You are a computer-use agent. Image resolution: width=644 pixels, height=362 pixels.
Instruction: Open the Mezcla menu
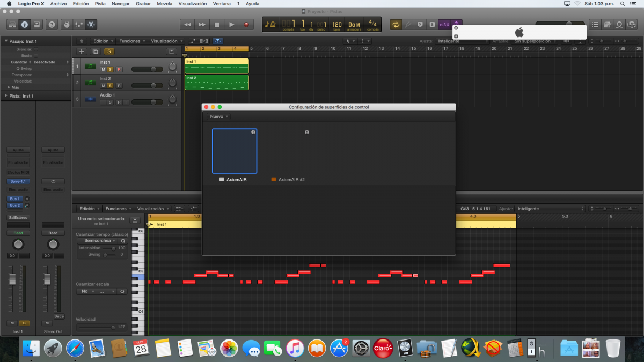(165, 3)
